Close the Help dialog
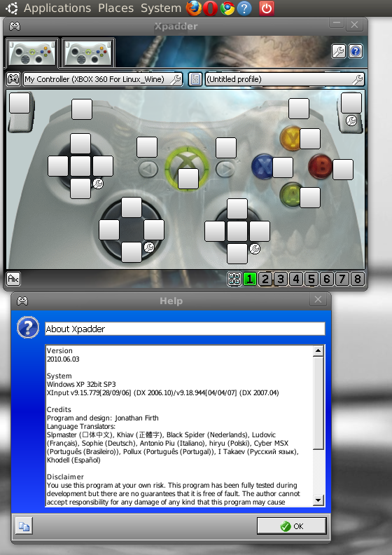The height and width of the screenshot is (555, 392). 318,300
